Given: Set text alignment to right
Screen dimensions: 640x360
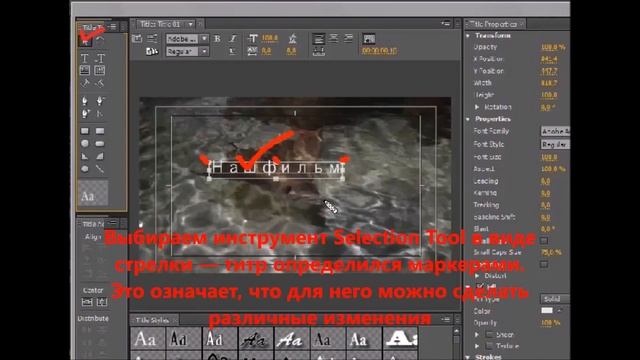Looking at the screenshot, I should pos(348,39).
